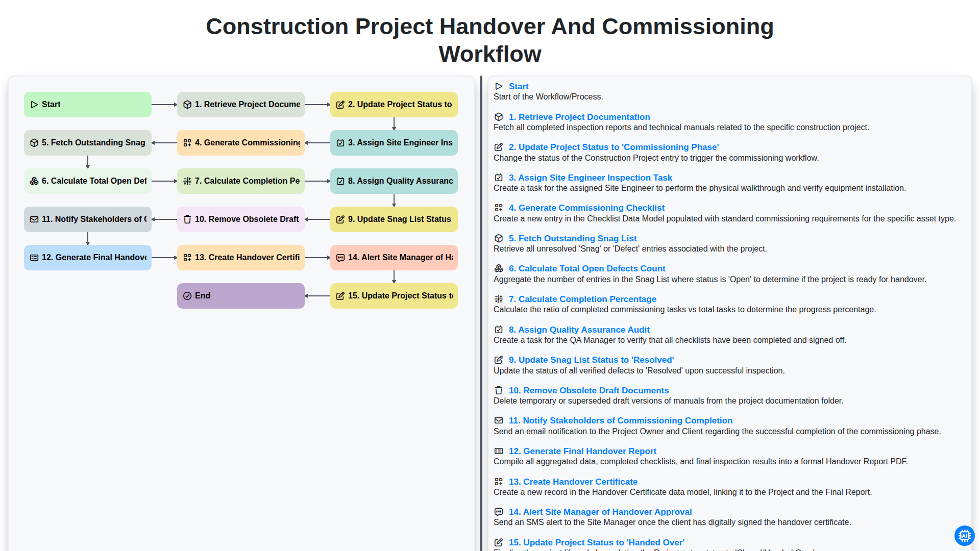Open '15. Update Project Status to Handed Over' link

tap(597, 542)
